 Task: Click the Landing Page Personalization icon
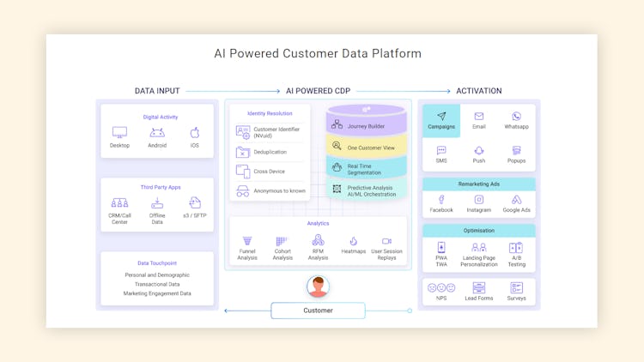(x=479, y=247)
